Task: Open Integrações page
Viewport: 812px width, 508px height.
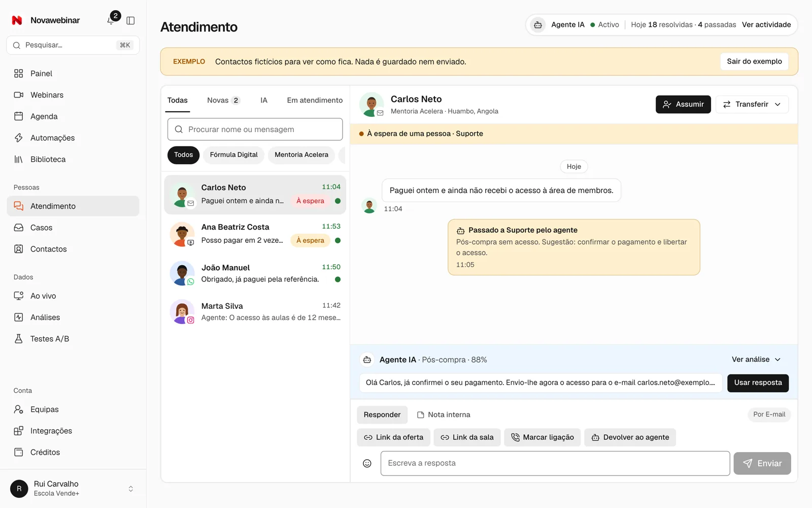Action: point(73,431)
